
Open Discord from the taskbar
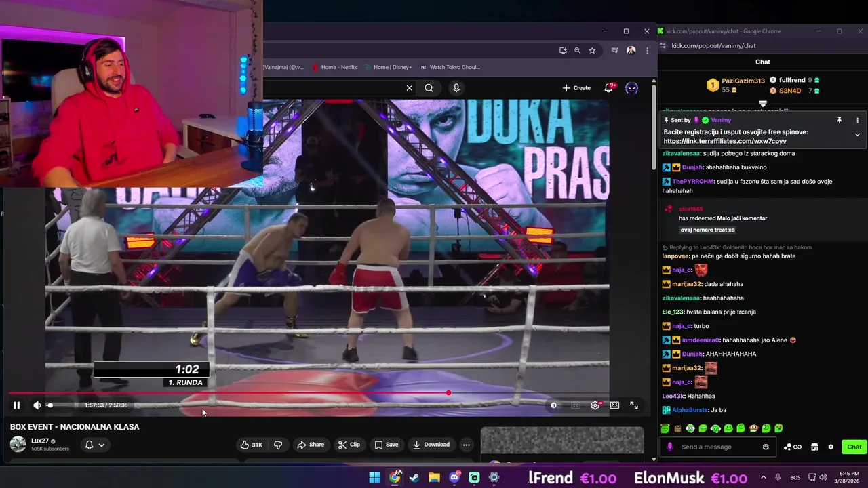point(454,478)
